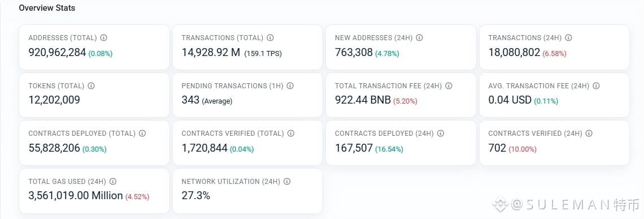The height and width of the screenshot is (219, 644).
Task: Click info icon beside Pending Transactions (1H)
Action: (290, 86)
